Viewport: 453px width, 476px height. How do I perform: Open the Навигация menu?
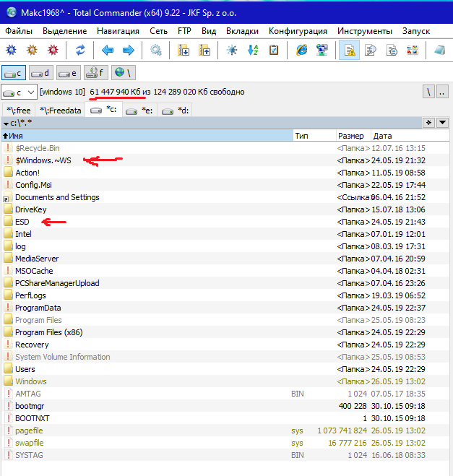[x=118, y=31]
